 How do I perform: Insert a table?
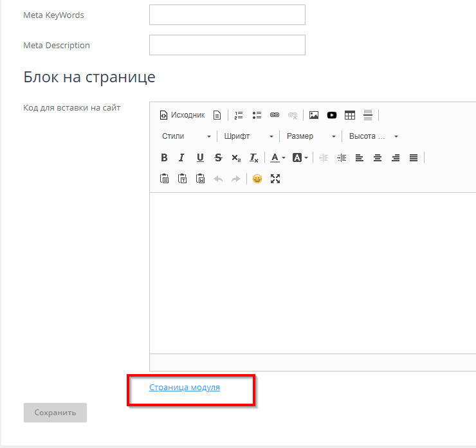[x=350, y=115]
